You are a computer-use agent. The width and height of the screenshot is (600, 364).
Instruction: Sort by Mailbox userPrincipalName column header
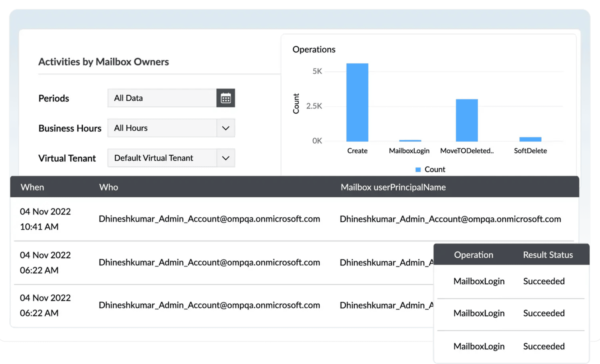tap(393, 187)
